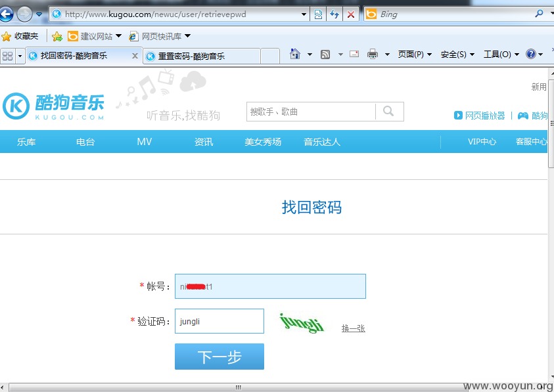Open the 安全(S) menu

(x=457, y=54)
